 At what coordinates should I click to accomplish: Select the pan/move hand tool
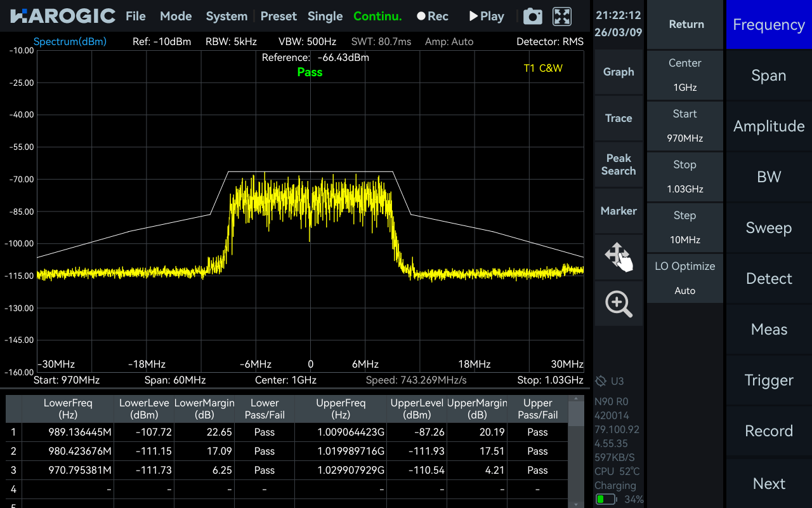coord(619,257)
